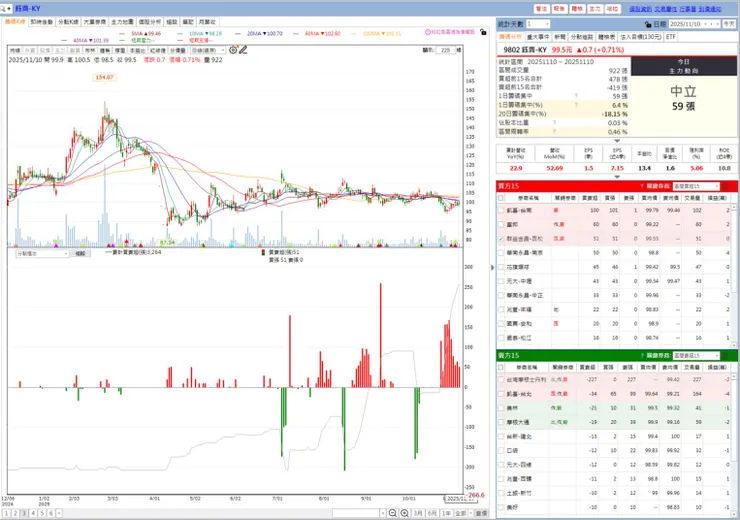Switch to the 分點K線 tab
The width and height of the screenshot is (740, 520).
[x=68, y=22]
